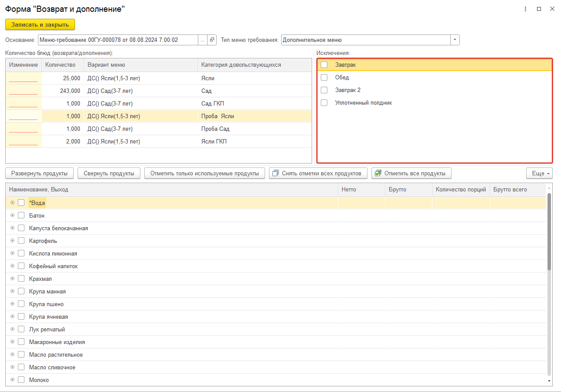
Task: Click Развернуть продукты button
Action: pos(39,174)
